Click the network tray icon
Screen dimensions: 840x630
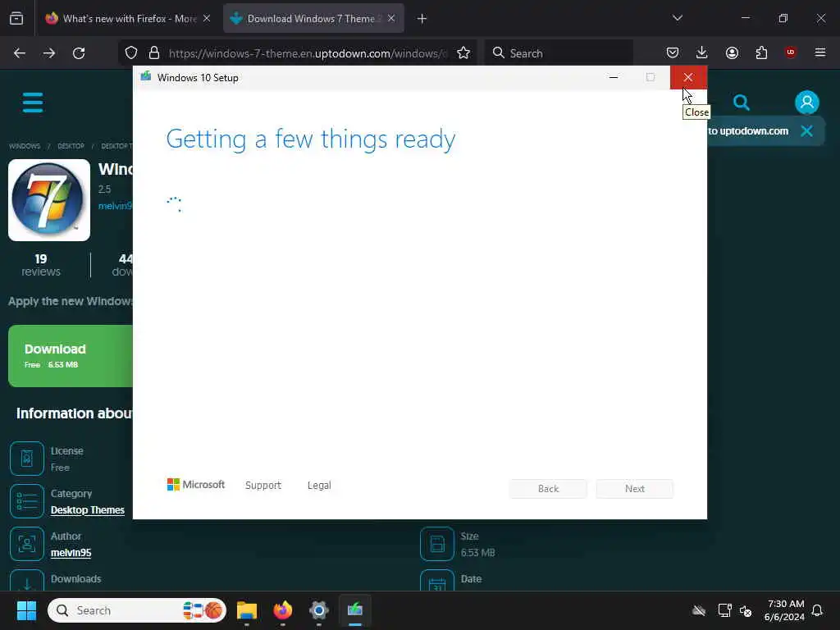pos(724,610)
